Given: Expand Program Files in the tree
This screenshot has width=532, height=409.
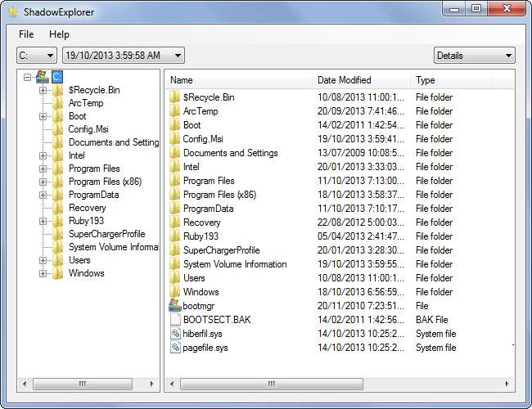Looking at the screenshot, I should click(43, 169).
